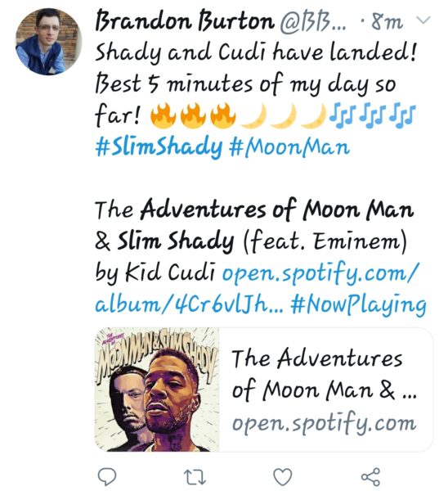The height and width of the screenshot is (491, 448).
Task: Like the tweet with the heart icon
Action: click(x=283, y=477)
